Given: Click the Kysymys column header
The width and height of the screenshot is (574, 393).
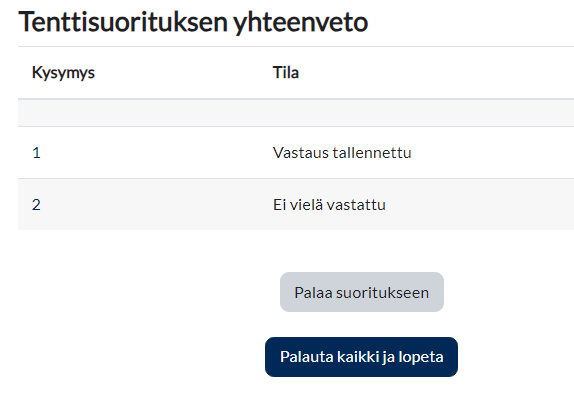Looking at the screenshot, I should tap(63, 73).
